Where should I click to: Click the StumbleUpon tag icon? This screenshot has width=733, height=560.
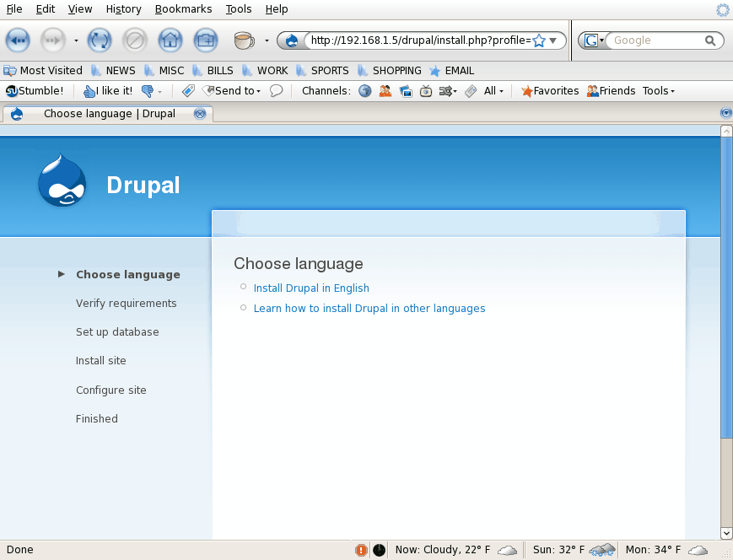(188, 91)
